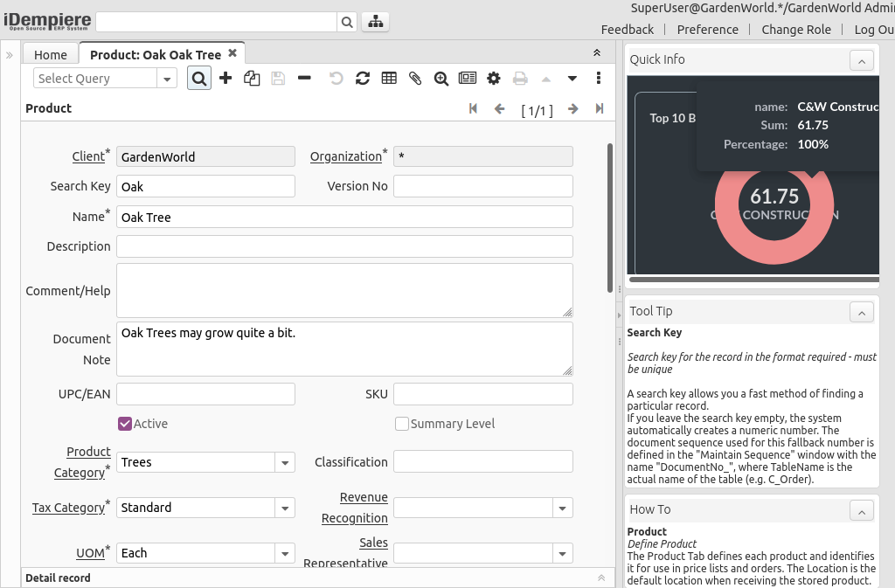
Task: Collapse the Quick Info panel
Action: click(861, 60)
